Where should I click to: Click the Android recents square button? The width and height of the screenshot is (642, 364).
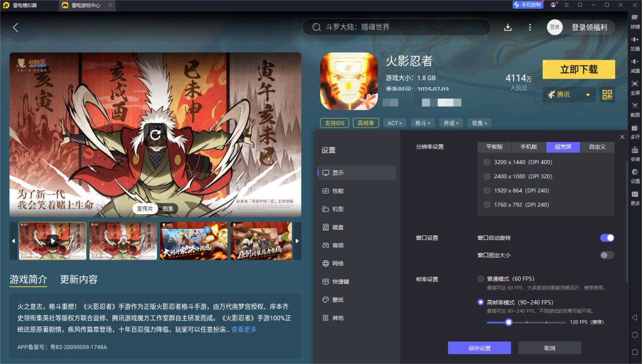[x=634, y=352]
